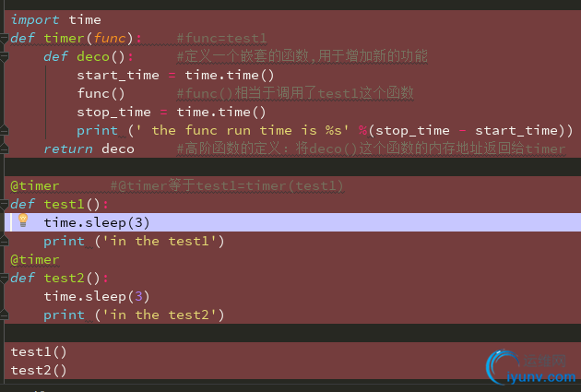Click the yellow light bulb intention icon
581x392 pixels.
(23, 221)
